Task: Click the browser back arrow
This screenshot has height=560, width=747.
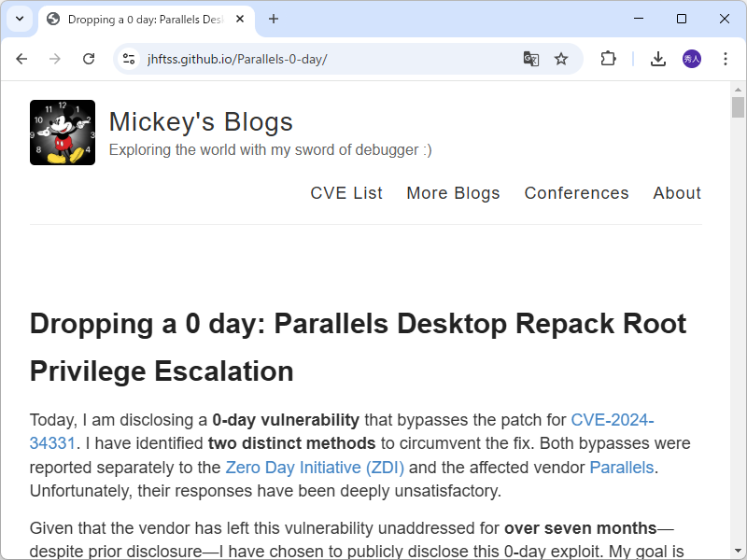Action: click(21, 59)
